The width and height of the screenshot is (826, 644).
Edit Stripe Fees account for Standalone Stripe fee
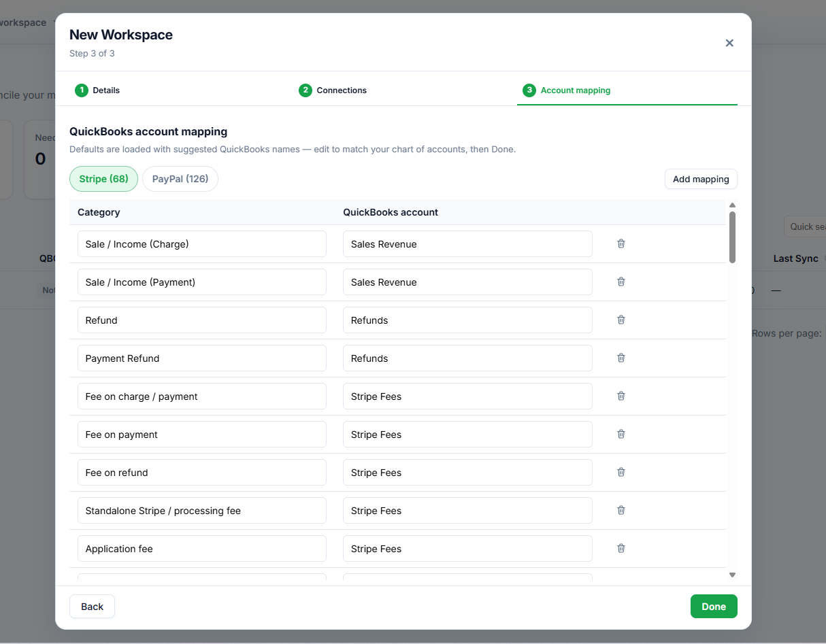click(467, 511)
